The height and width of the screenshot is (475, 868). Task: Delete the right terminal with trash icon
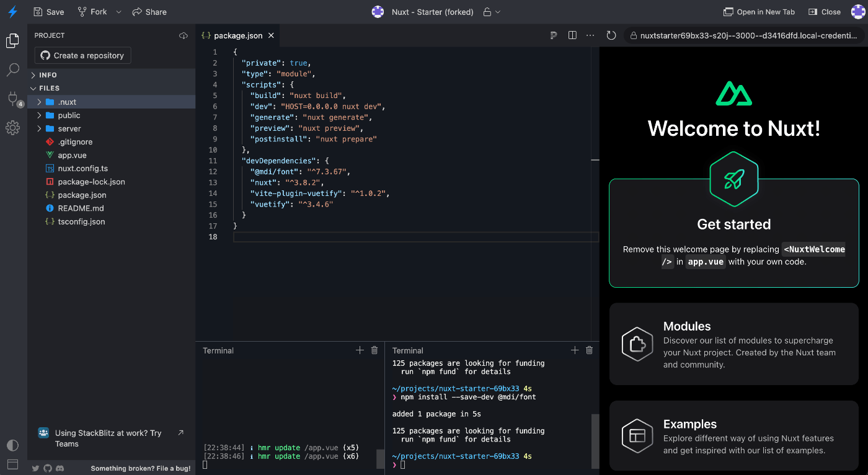coord(589,350)
